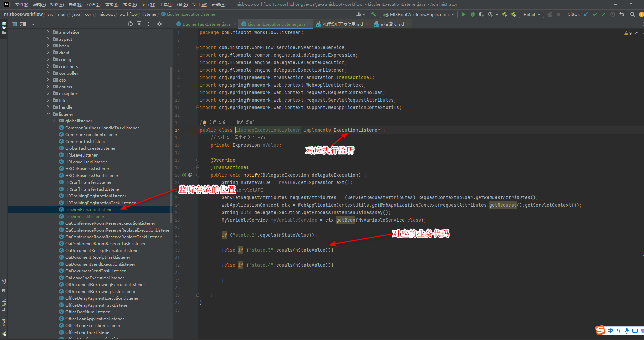Viewport: 644px width, 340px height.
Task: Click listener breadcrumb in navigation bar
Action: point(150,14)
